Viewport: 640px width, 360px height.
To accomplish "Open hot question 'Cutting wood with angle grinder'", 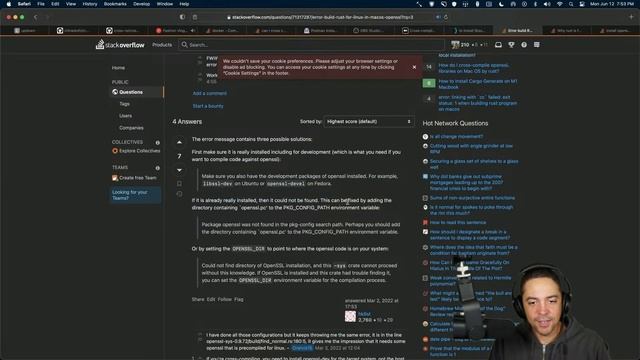I will point(471,149).
